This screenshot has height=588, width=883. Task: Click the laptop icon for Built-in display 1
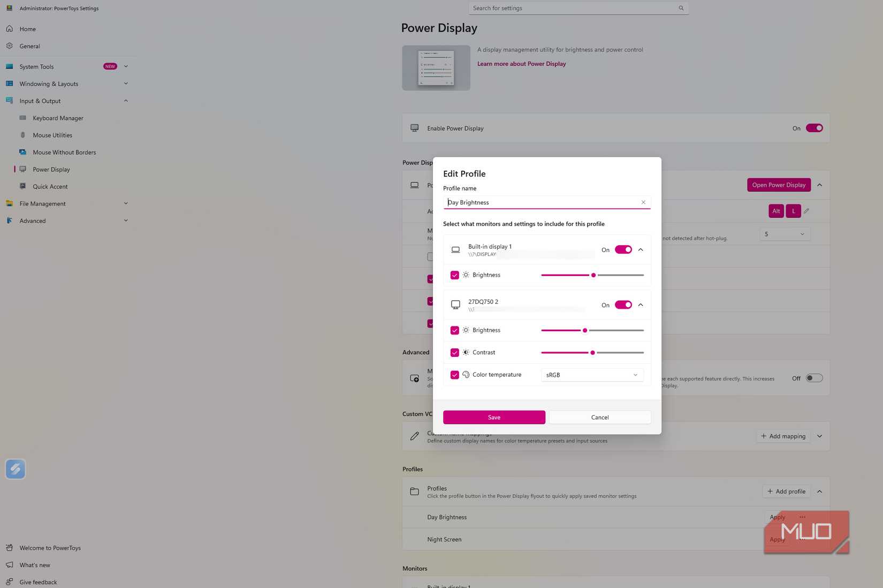point(455,250)
